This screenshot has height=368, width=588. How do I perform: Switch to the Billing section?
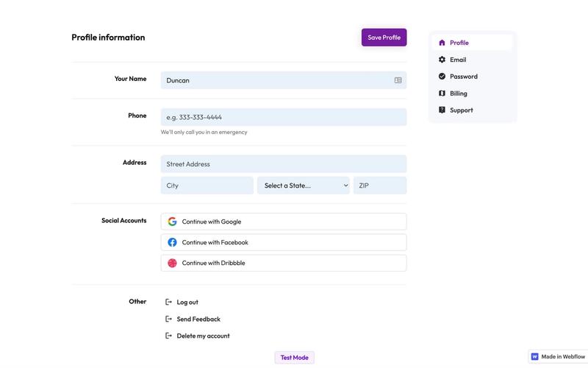[473, 93]
